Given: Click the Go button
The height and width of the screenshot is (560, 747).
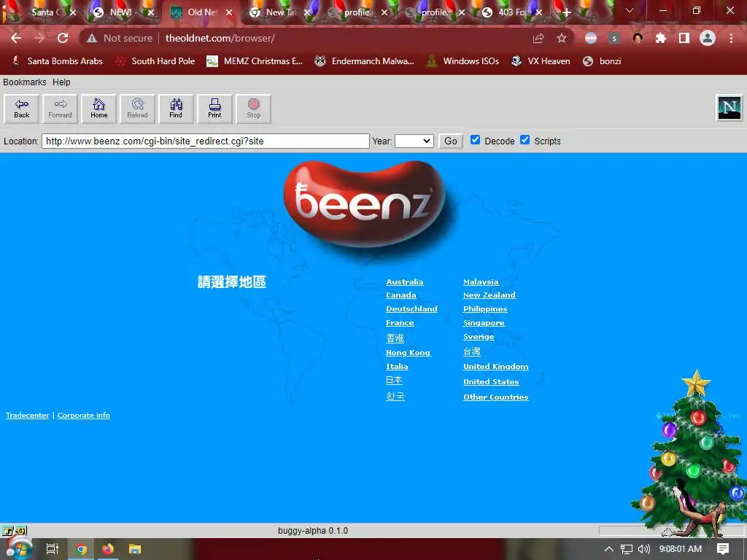Looking at the screenshot, I should [451, 141].
